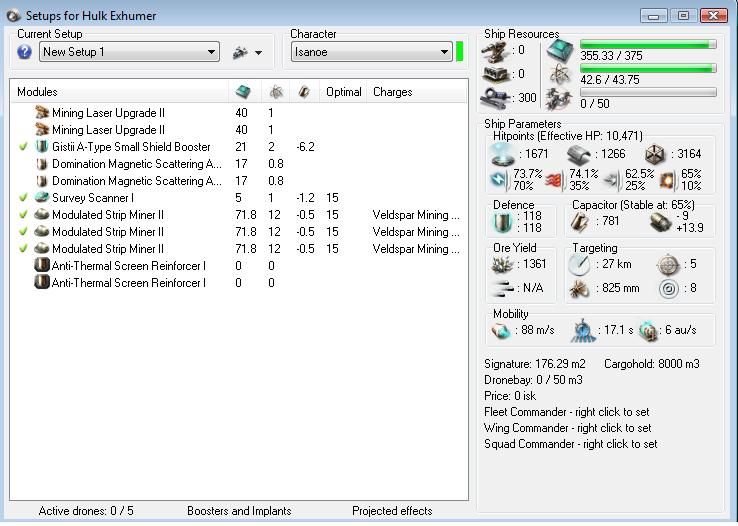Switch to the Projected effects tab
Image resolution: width=738 pixels, height=526 pixels.
pos(392,511)
